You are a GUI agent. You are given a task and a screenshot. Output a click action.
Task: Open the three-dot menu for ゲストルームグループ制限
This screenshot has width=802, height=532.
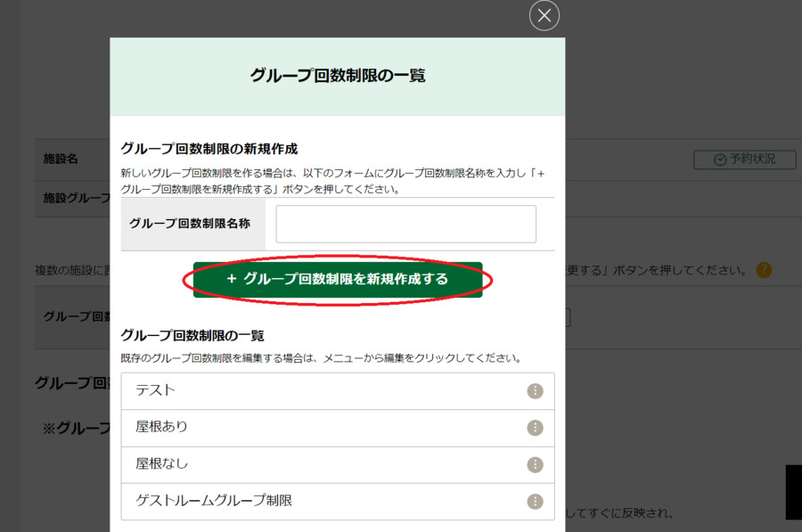(535, 502)
